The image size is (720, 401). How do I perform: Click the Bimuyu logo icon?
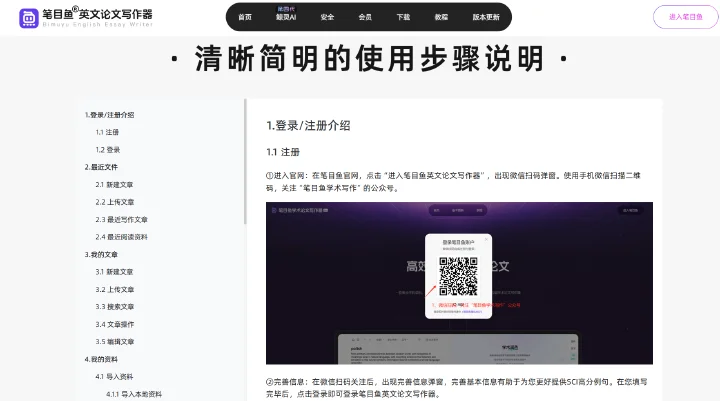[28, 18]
